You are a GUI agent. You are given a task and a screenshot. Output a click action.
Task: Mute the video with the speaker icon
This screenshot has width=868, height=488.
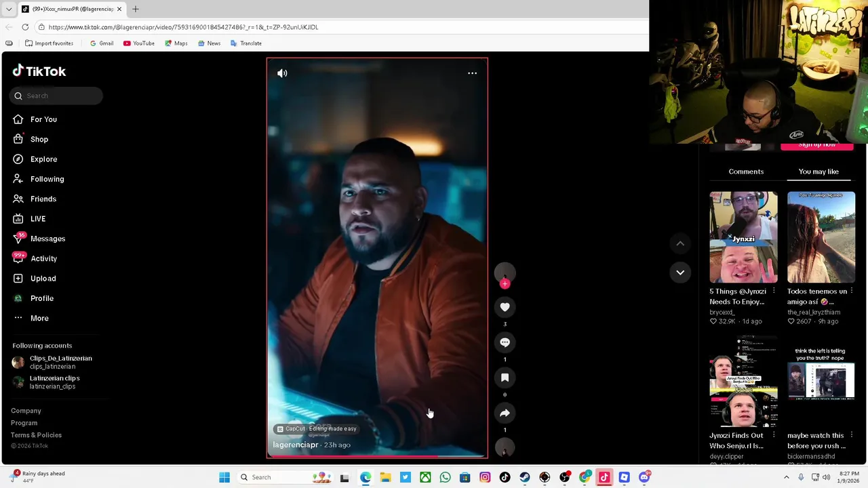(282, 73)
